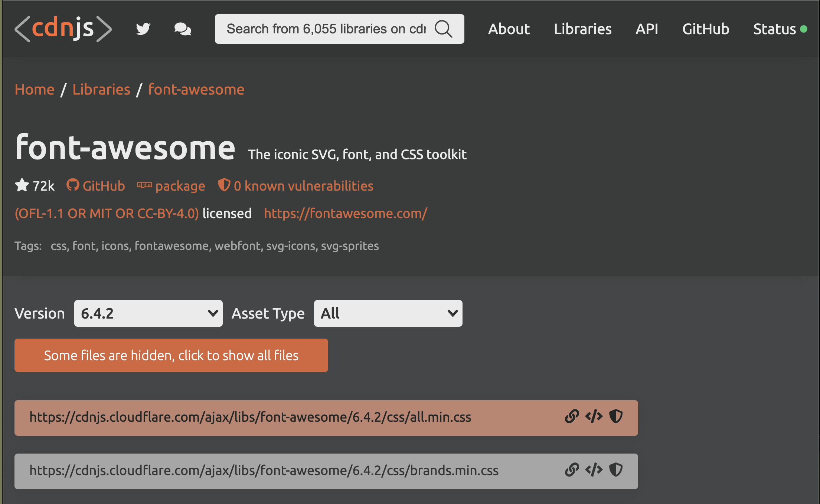Click the library search input field
The image size is (820, 504).
tap(326, 29)
